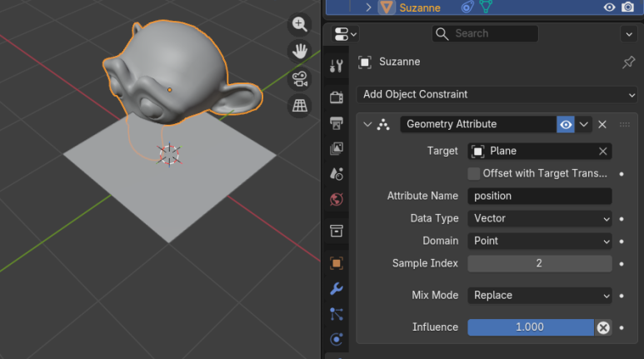Click the Suzanne mesh icon in outliner
The width and height of the screenshot is (644, 359).
pos(386,7)
